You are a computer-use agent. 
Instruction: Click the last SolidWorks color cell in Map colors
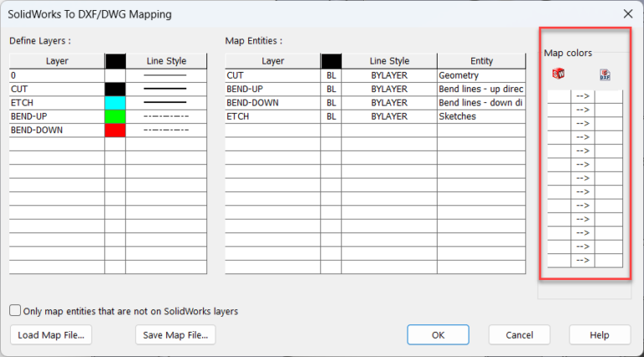[559, 261]
